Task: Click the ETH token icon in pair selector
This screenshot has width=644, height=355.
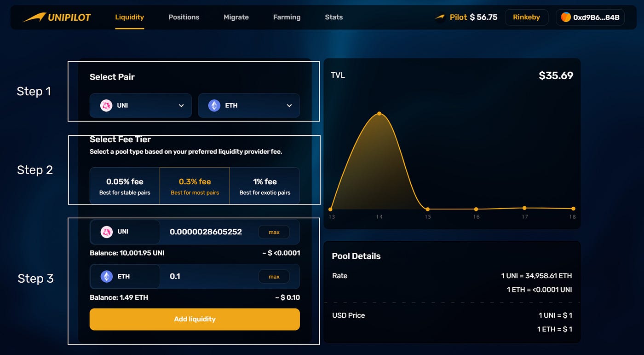Action: click(214, 105)
